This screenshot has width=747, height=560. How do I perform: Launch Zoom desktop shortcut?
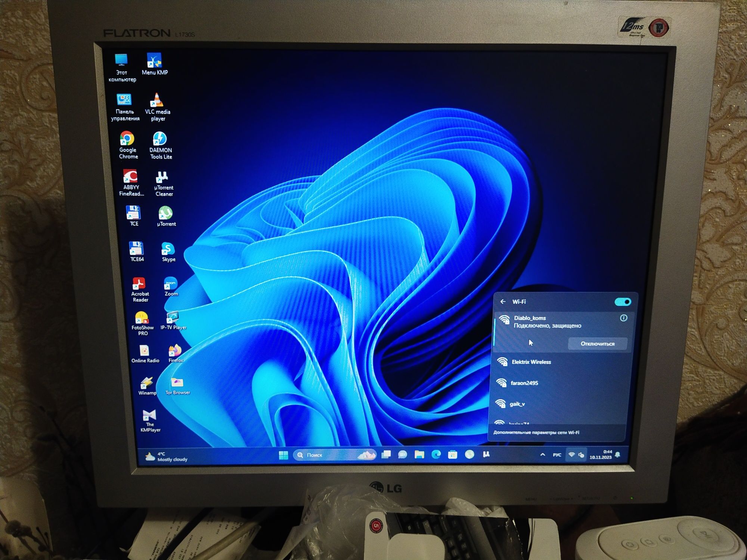(171, 287)
